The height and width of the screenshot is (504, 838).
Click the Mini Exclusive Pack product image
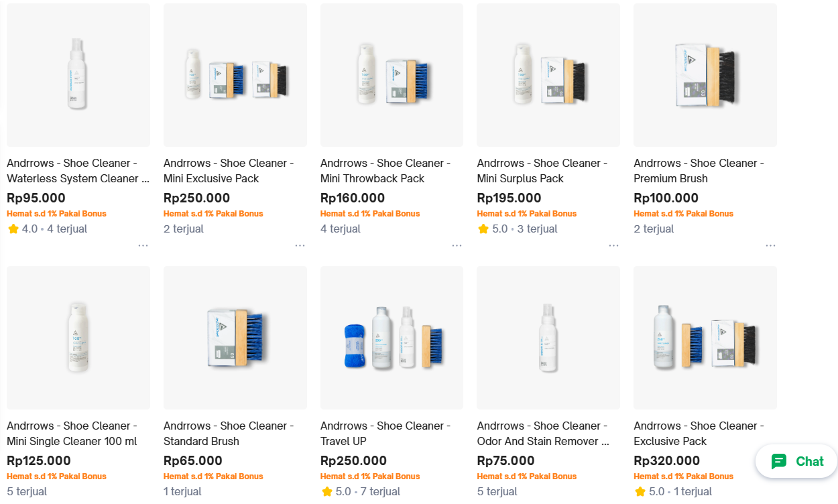pyautogui.click(x=235, y=75)
